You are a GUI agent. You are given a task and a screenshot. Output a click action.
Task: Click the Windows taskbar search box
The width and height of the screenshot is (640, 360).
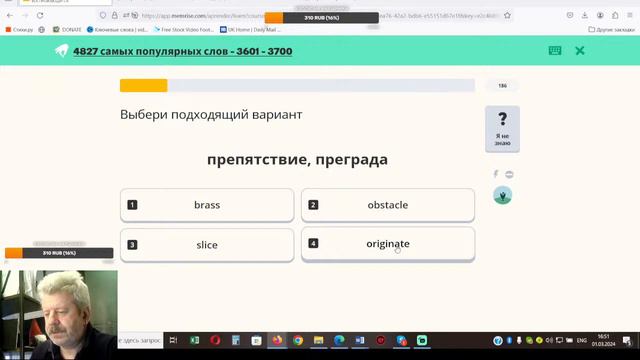(x=140, y=340)
